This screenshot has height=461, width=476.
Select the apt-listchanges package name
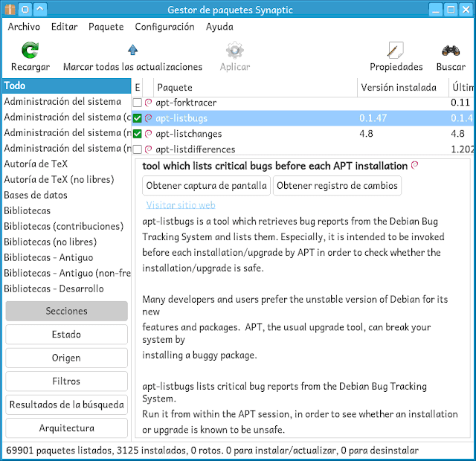(188, 134)
